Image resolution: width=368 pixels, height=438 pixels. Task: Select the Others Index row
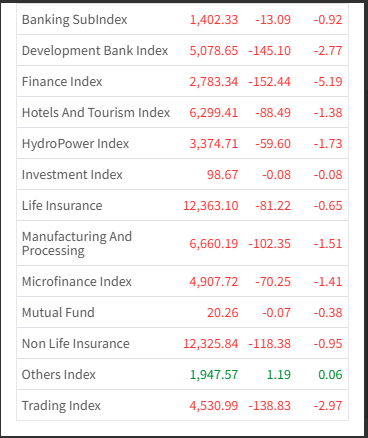click(182, 375)
